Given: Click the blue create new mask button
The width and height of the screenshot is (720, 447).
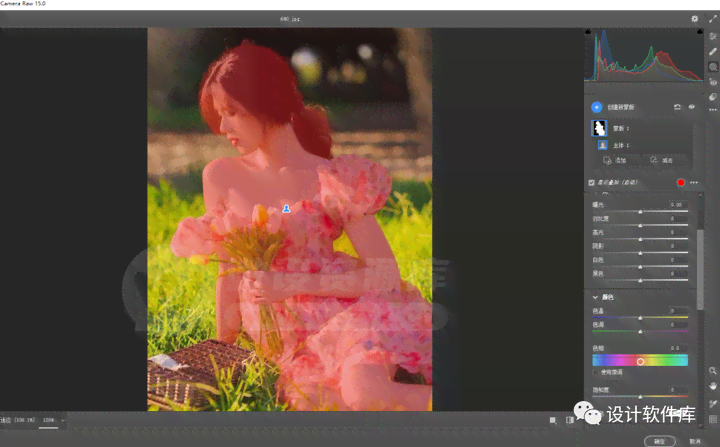Looking at the screenshot, I should [596, 107].
